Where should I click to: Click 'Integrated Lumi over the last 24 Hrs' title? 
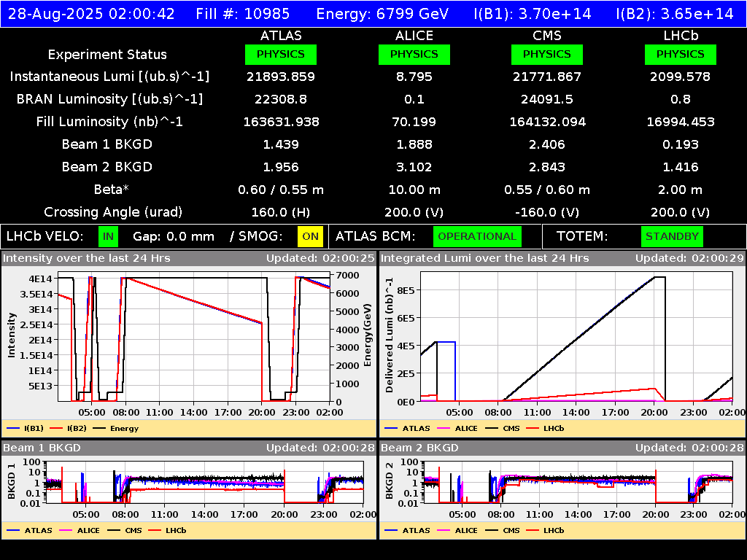coord(485,258)
